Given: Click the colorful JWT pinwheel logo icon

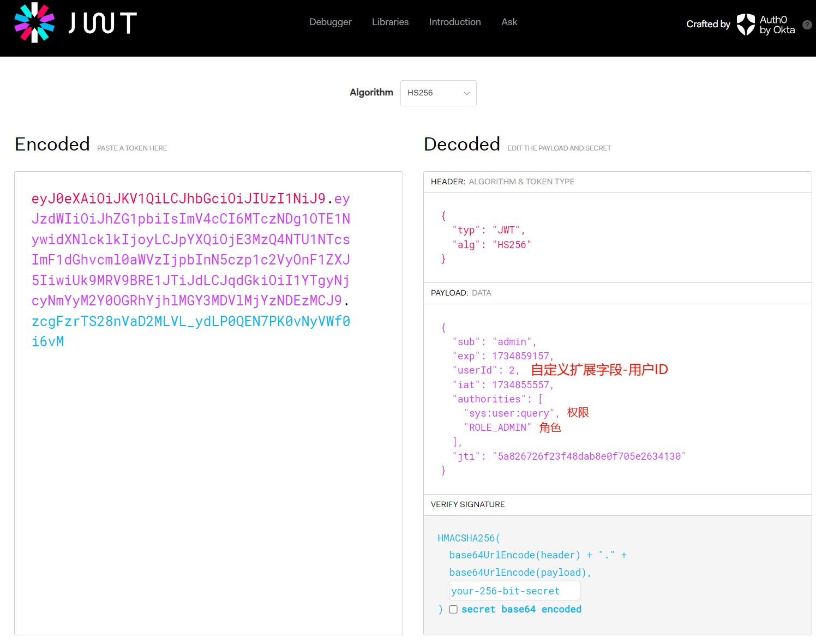Looking at the screenshot, I should [x=34, y=22].
